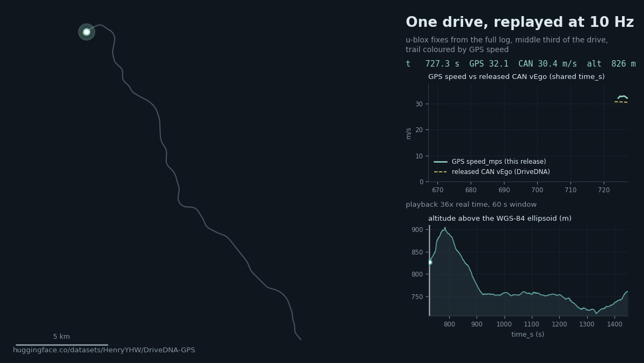Click the 'GPS speed vs released CAN vEgo' chart title

[x=516, y=77]
